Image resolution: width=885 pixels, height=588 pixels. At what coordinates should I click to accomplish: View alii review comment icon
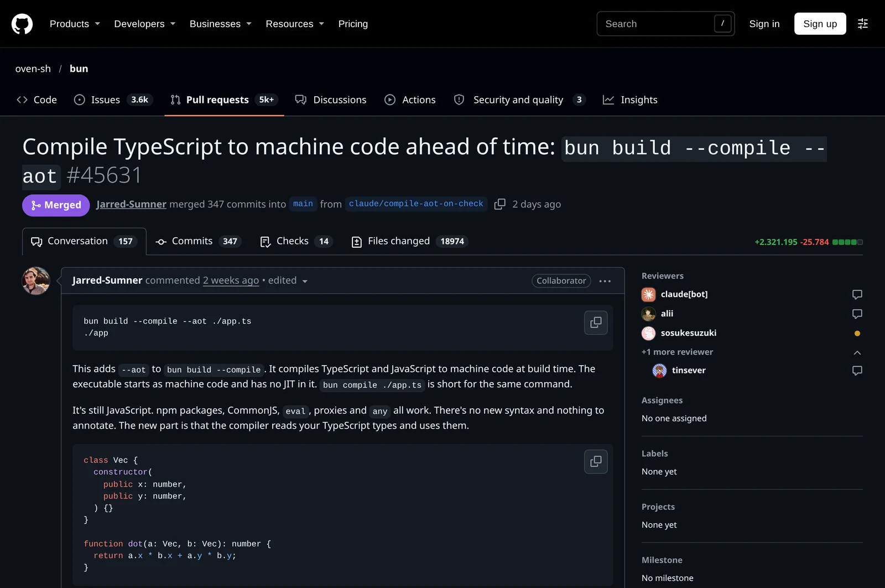pos(857,314)
